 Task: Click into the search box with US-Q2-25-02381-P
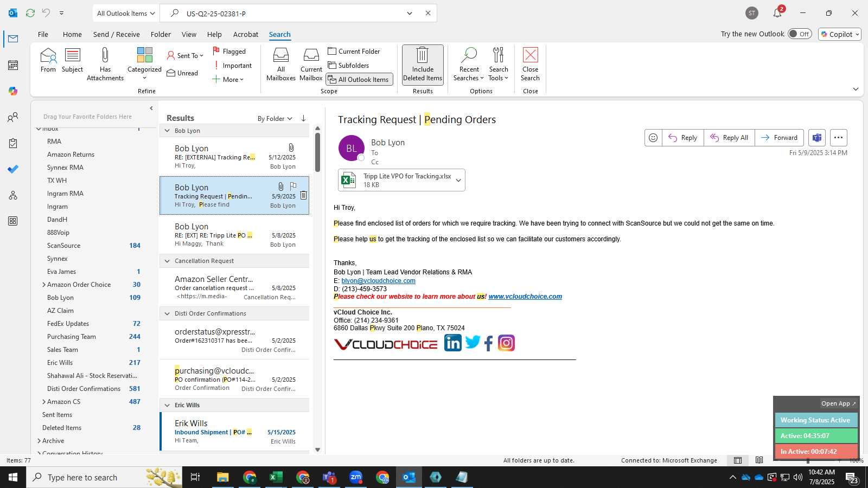pos(293,13)
